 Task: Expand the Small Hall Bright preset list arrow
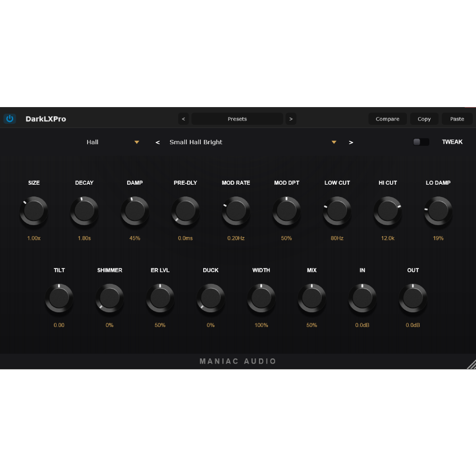pyautogui.click(x=334, y=142)
